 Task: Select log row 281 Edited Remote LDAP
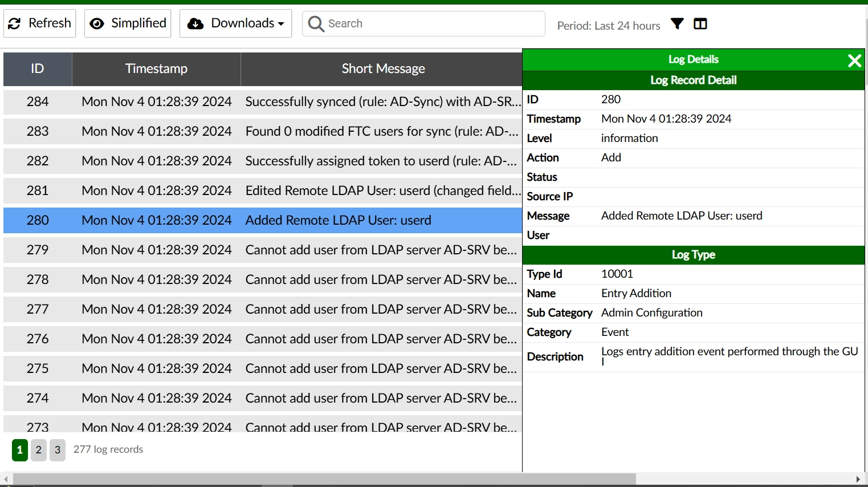263,190
